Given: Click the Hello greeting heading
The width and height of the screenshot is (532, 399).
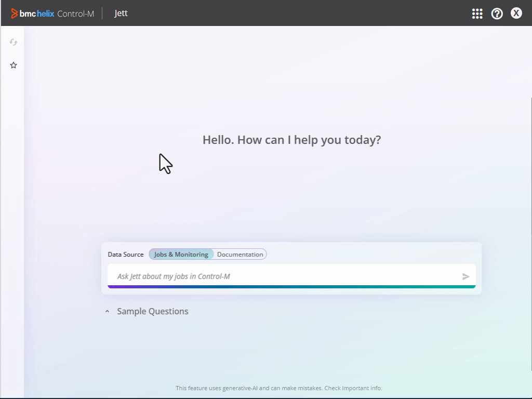Looking at the screenshot, I should coord(291,140).
